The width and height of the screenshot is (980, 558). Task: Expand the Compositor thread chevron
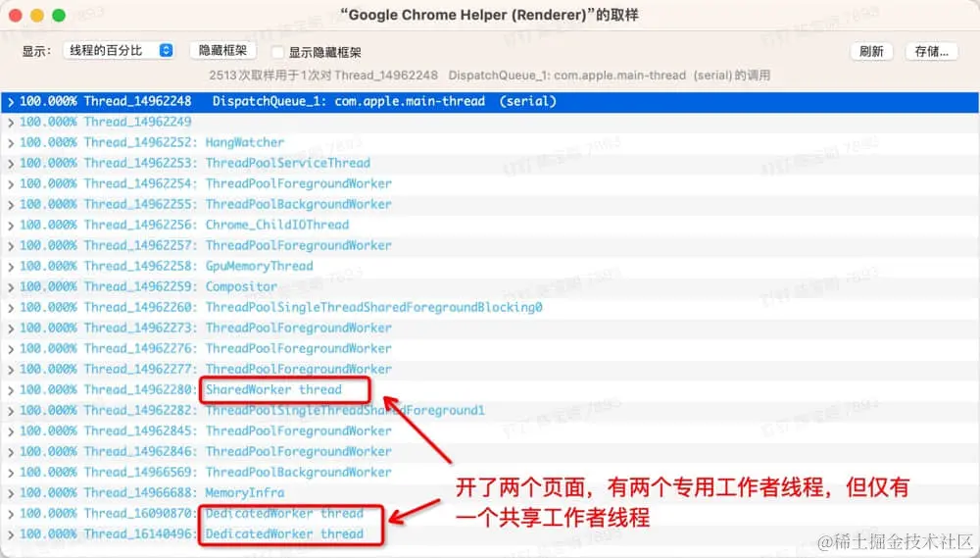(11, 287)
